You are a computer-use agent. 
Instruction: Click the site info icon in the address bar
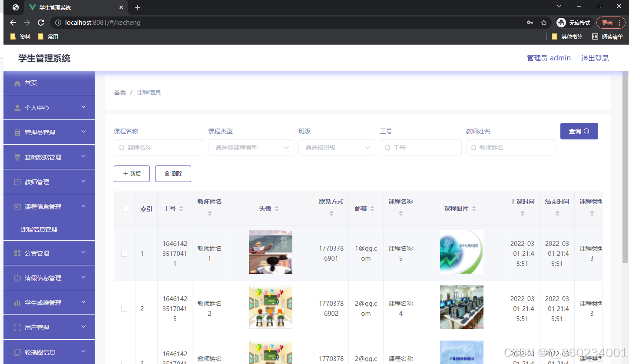click(x=58, y=23)
